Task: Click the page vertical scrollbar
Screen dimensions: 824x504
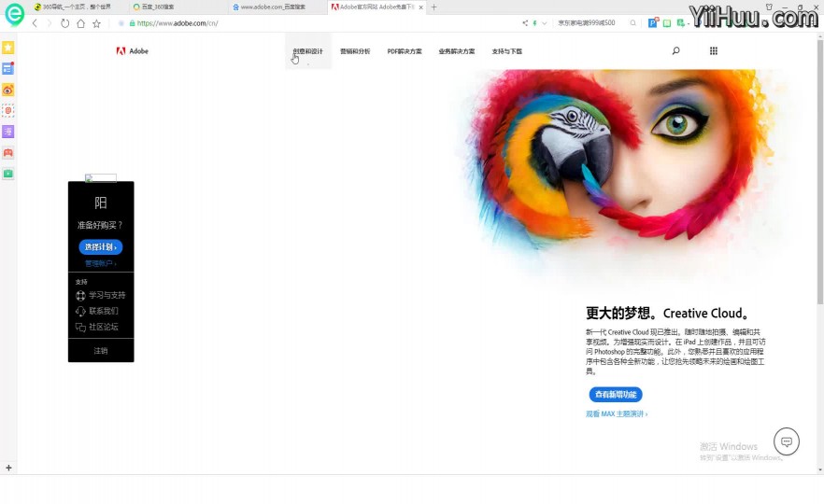Action: coord(820,172)
